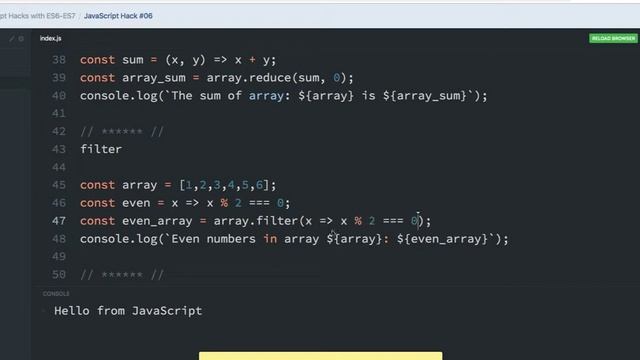Click the word 'filter' on line 43
The width and height of the screenshot is (640, 360).
101,149
